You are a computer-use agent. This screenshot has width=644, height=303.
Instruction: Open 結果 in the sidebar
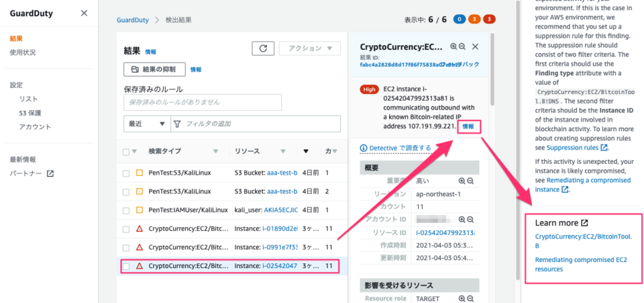tap(16, 39)
